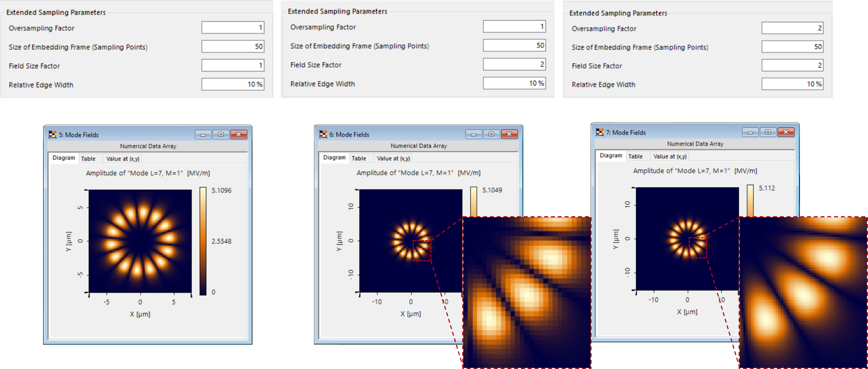Click the plot title text in window 5

[x=148, y=173]
